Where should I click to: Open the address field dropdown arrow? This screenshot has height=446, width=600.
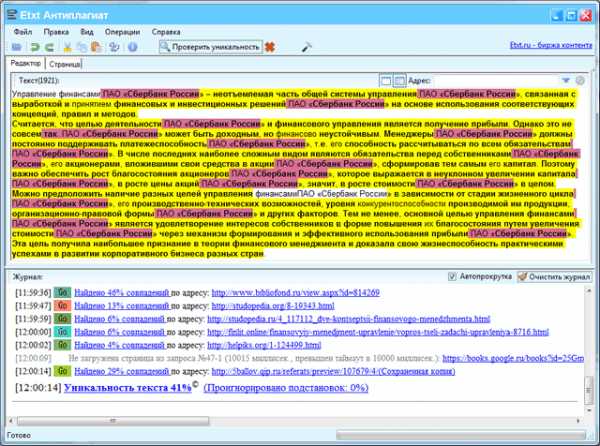tap(566, 80)
